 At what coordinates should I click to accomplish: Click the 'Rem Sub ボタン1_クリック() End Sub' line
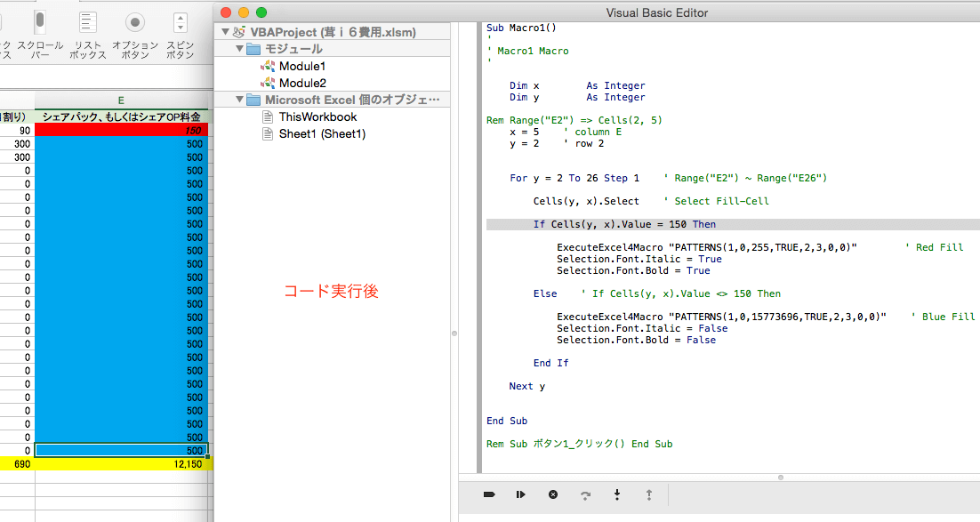pos(580,444)
